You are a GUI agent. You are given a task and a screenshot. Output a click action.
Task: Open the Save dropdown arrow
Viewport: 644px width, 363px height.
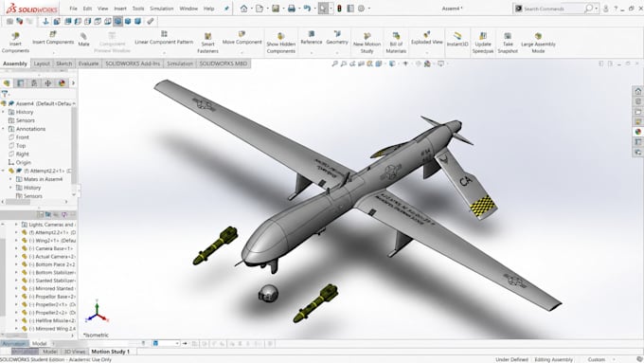pyautogui.click(x=283, y=9)
